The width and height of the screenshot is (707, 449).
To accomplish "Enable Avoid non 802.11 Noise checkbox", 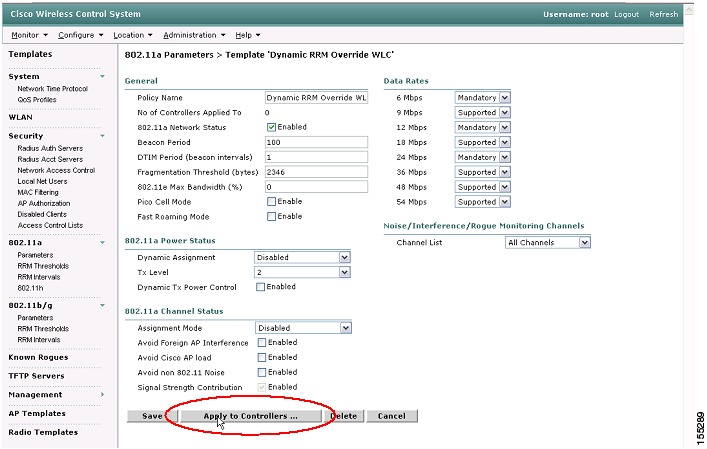I will (262, 373).
